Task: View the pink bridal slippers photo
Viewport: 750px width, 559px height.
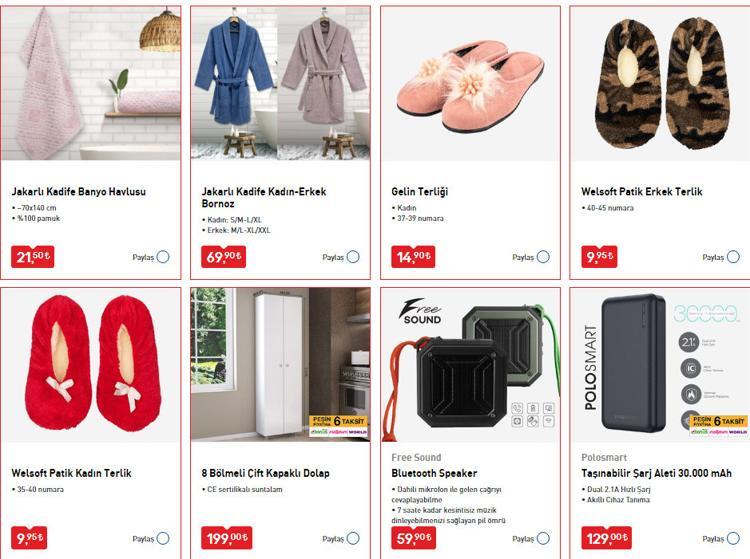Action: [470, 83]
